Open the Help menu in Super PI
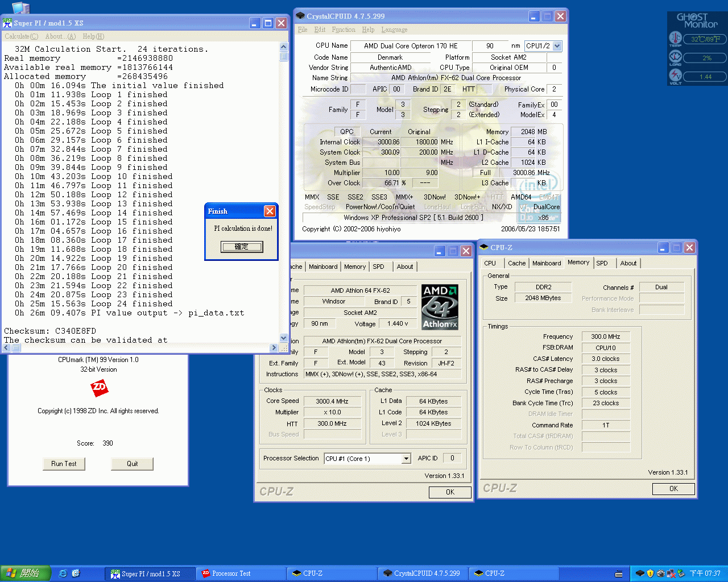Image resolution: width=728 pixels, height=582 pixels. point(93,36)
